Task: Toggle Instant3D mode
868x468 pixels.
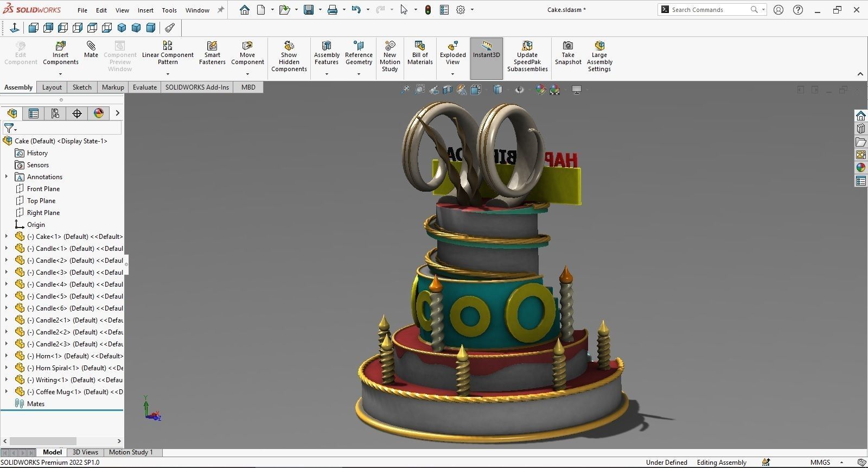Action: pos(487,58)
